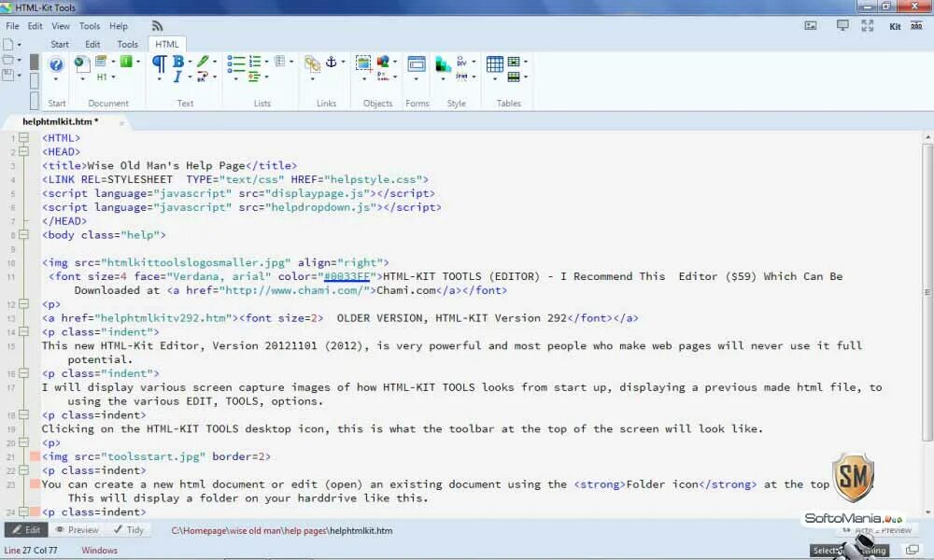Collapse the fold marker on line 16

coord(24,373)
